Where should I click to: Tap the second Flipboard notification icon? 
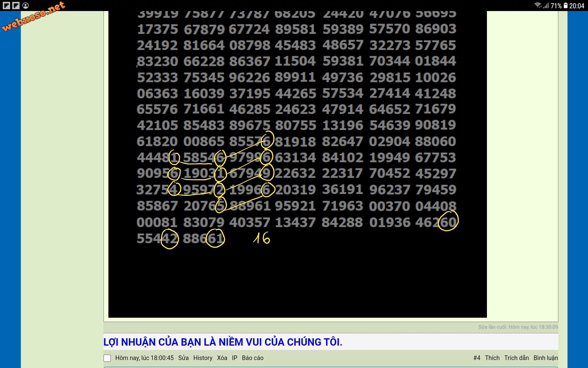(x=16, y=5)
